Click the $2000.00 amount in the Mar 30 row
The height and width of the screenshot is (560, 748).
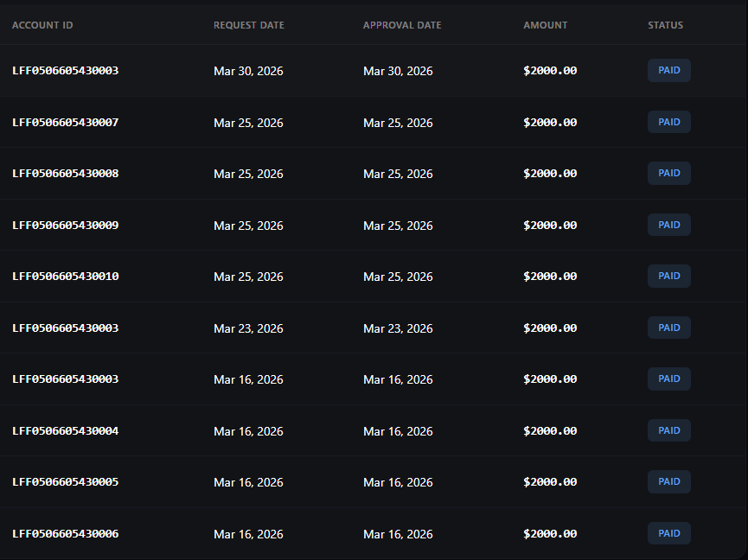[550, 71]
